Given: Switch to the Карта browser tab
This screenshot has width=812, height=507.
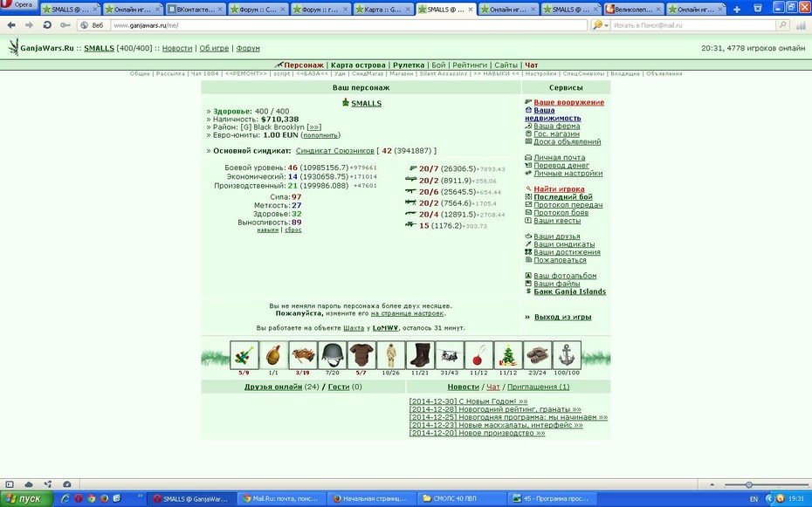Looking at the screenshot, I should (383, 10).
